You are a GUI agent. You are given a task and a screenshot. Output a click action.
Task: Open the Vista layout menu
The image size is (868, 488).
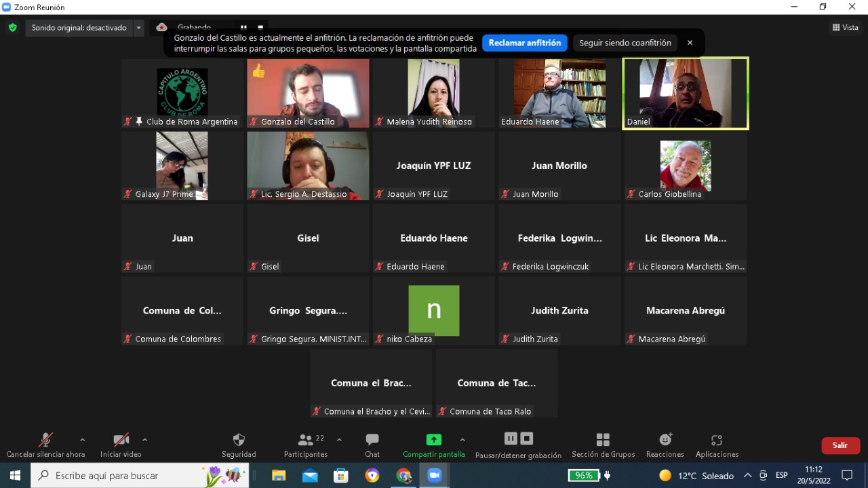845,28
